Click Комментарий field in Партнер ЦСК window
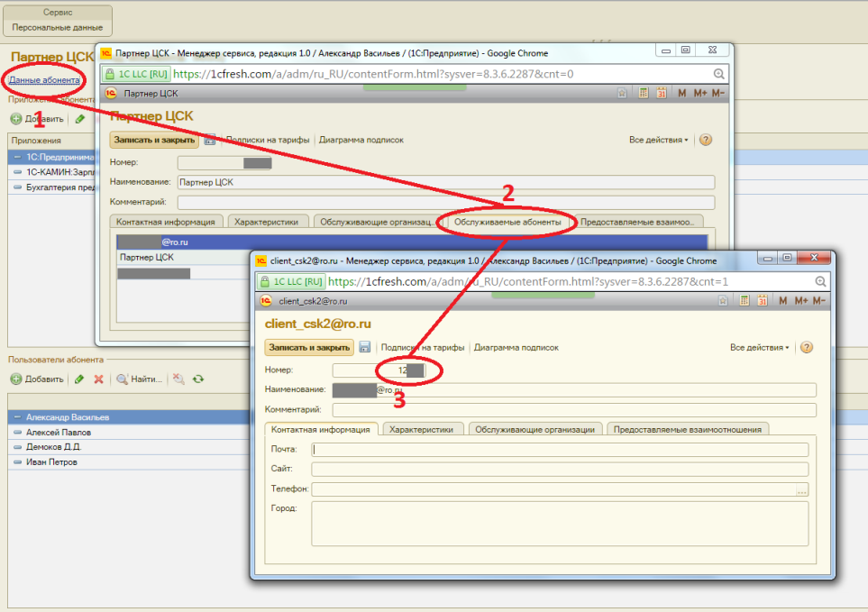 point(446,203)
